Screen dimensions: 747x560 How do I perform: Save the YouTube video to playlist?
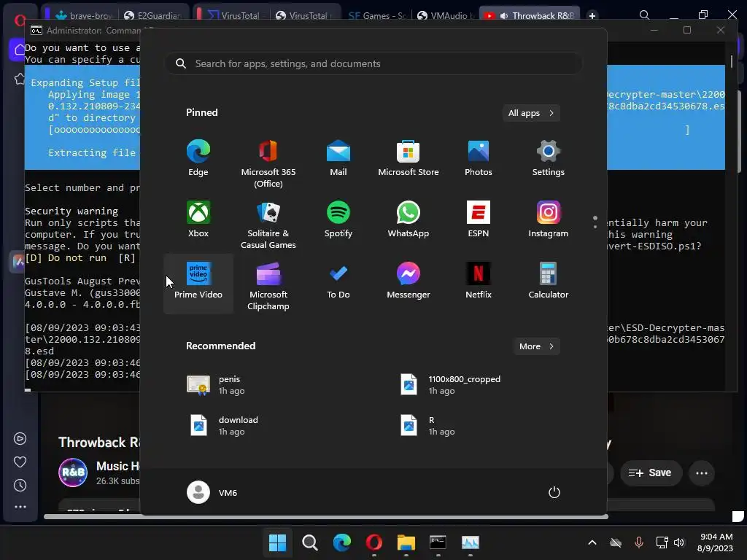[x=650, y=472]
